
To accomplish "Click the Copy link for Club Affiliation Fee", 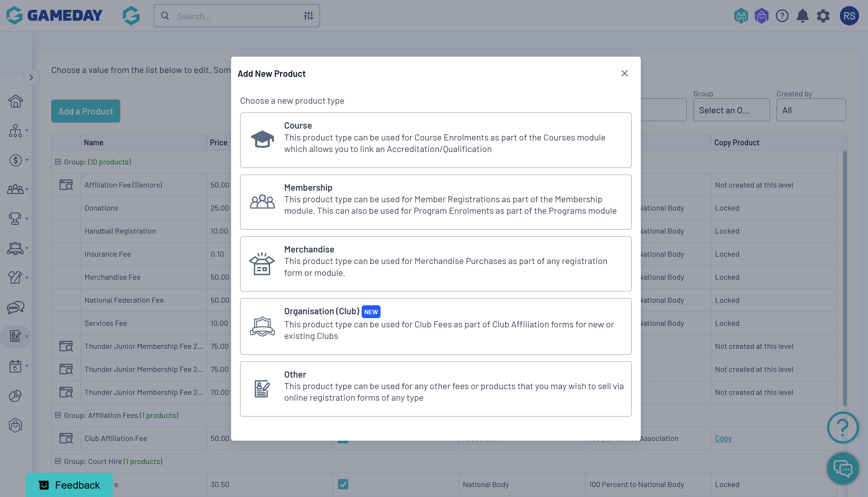I will click(x=723, y=438).
